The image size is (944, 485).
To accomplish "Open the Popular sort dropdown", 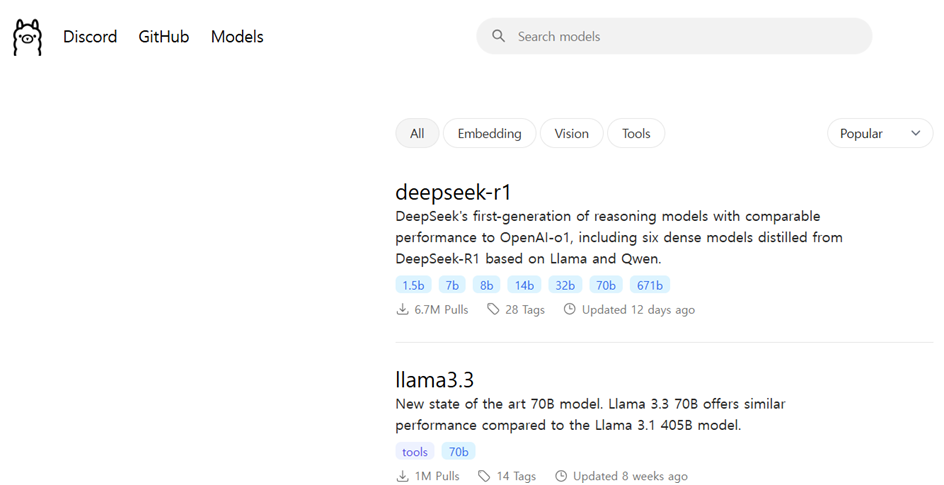I will tap(880, 133).
